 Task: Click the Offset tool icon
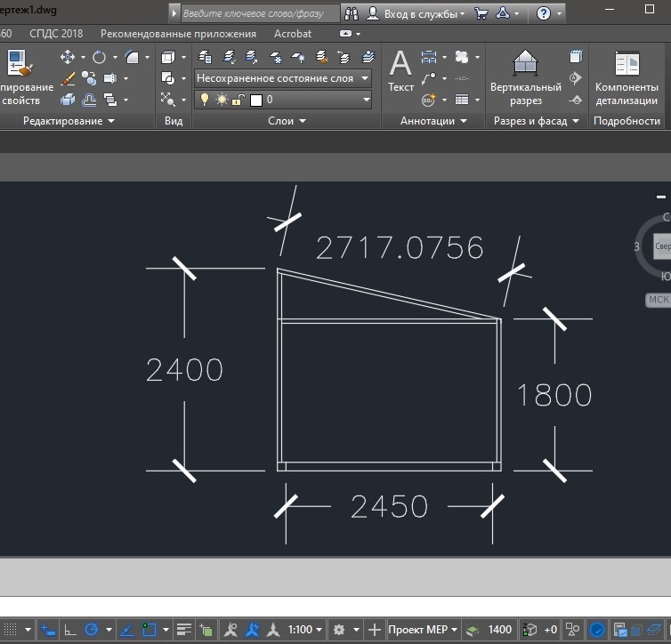(x=89, y=100)
